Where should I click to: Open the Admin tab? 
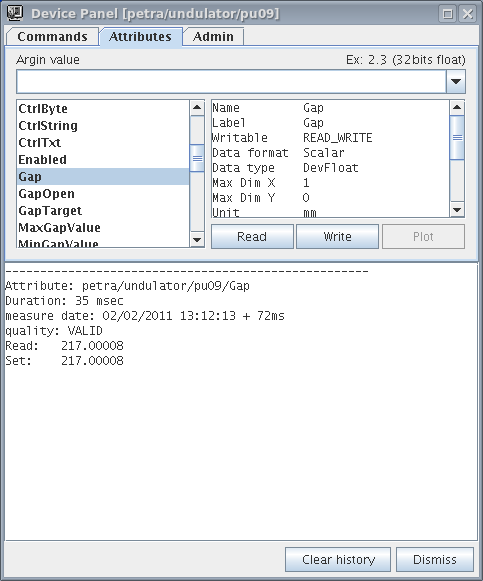click(x=213, y=37)
